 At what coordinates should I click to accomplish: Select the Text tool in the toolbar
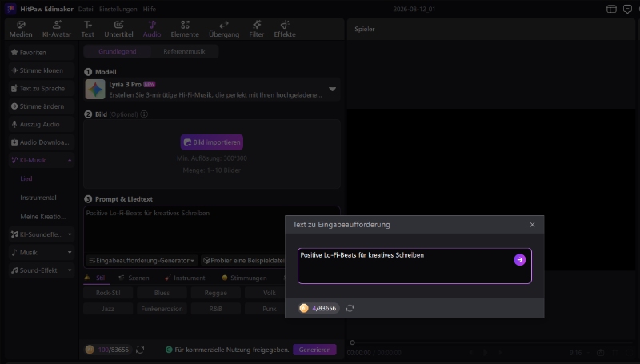click(87, 30)
